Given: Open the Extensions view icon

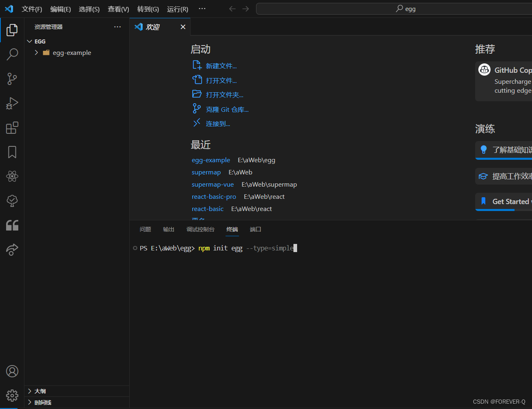Looking at the screenshot, I should [x=12, y=127].
